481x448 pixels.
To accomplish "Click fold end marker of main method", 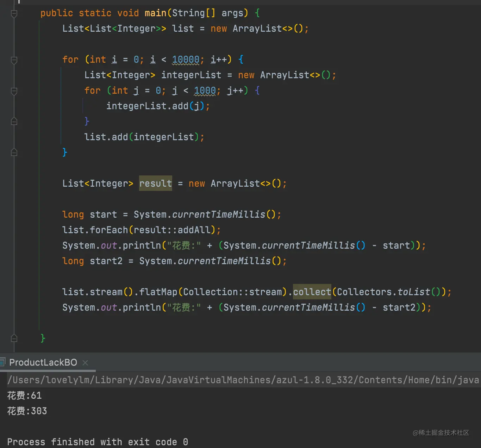I will [x=14, y=338].
